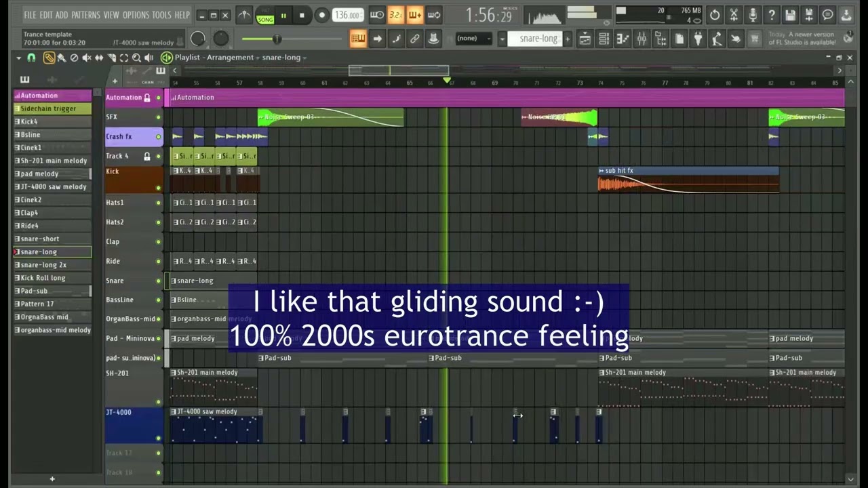Mute the Crash fx track

159,137
